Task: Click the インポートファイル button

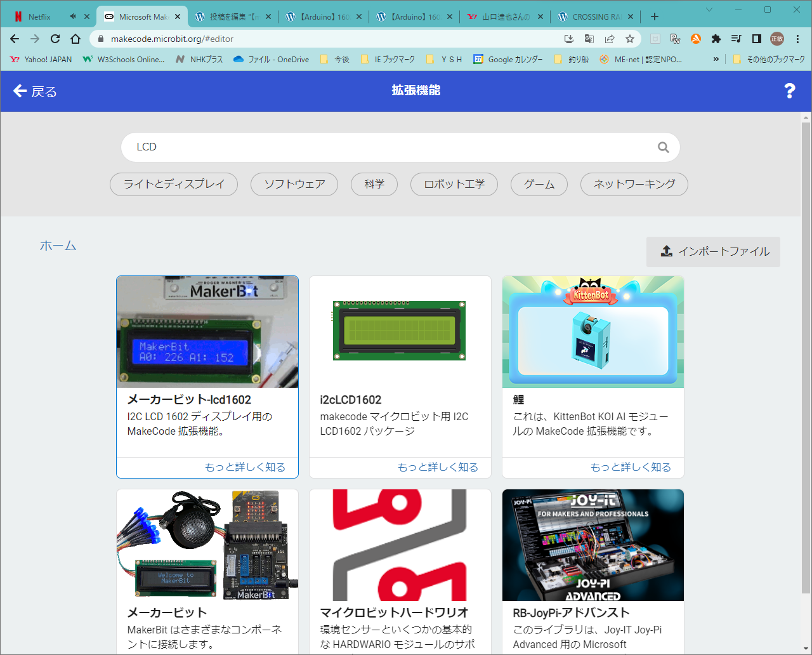Action: click(713, 252)
